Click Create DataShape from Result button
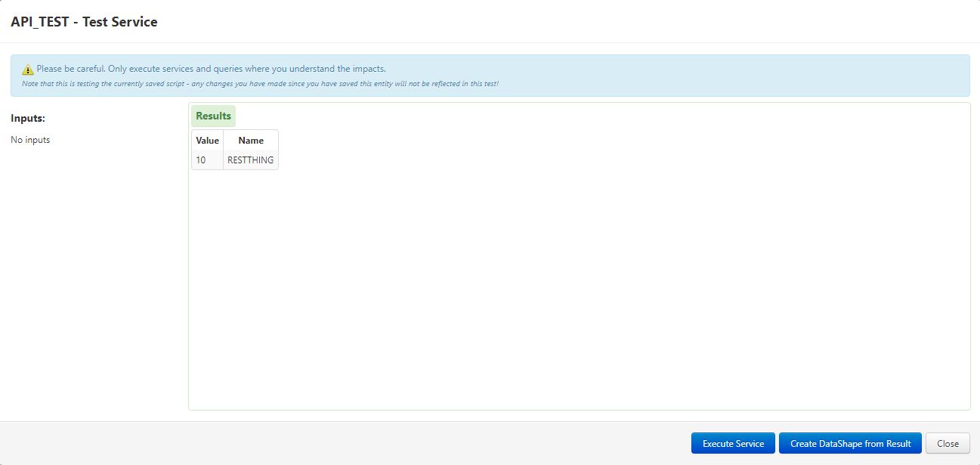Image resolution: width=980 pixels, height=465 pixels. pyautogui.click(x=850, y=444)
